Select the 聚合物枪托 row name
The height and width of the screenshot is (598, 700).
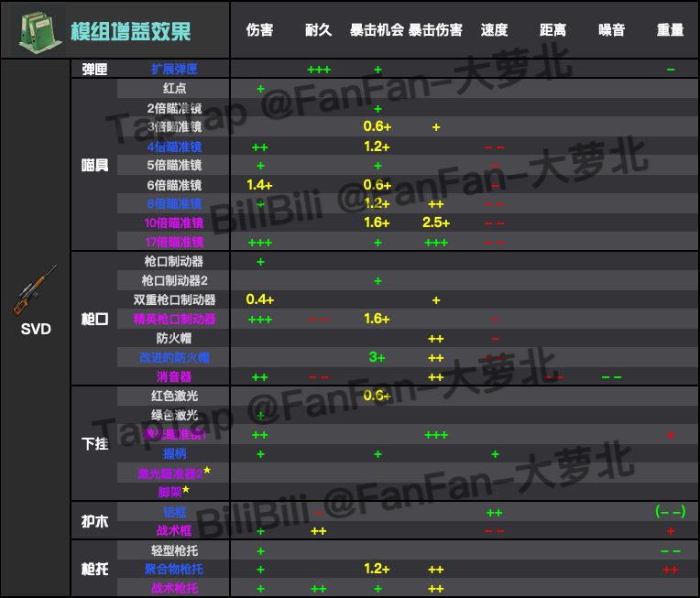pyautogui.click(x=174, y=570)
